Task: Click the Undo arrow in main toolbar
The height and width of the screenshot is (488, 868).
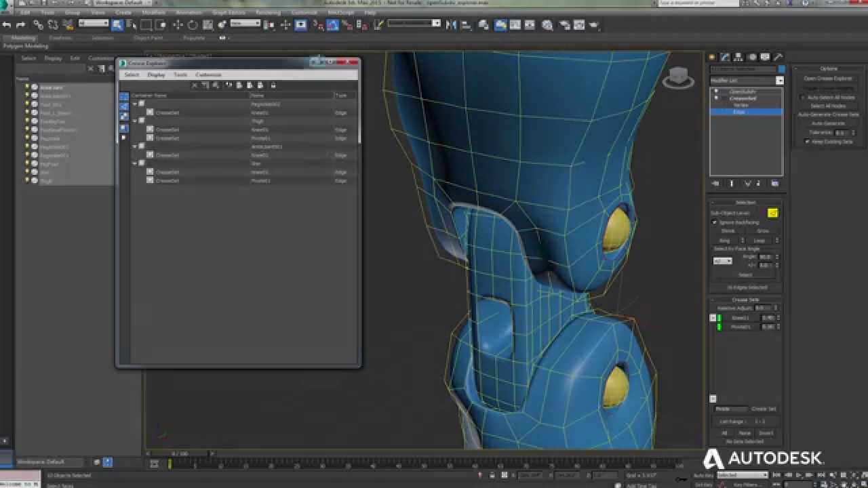Action: (7, 24)
